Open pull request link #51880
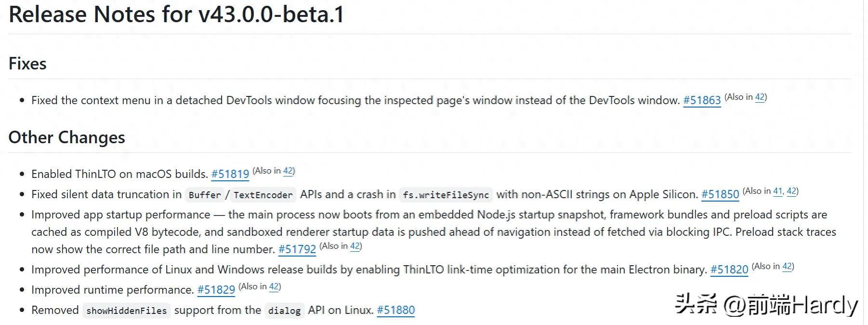 click(396, 310)
